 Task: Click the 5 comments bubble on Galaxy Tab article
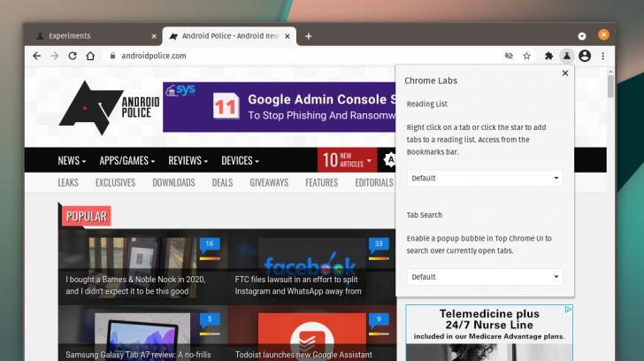click(x=210, y=319)
